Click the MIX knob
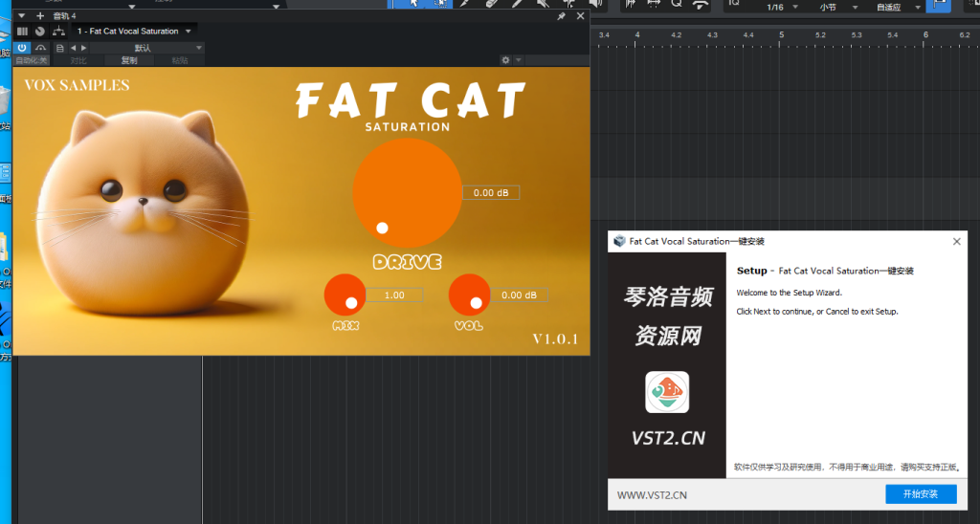This screenshot has height=524, width=980. [x=345, y=295]
